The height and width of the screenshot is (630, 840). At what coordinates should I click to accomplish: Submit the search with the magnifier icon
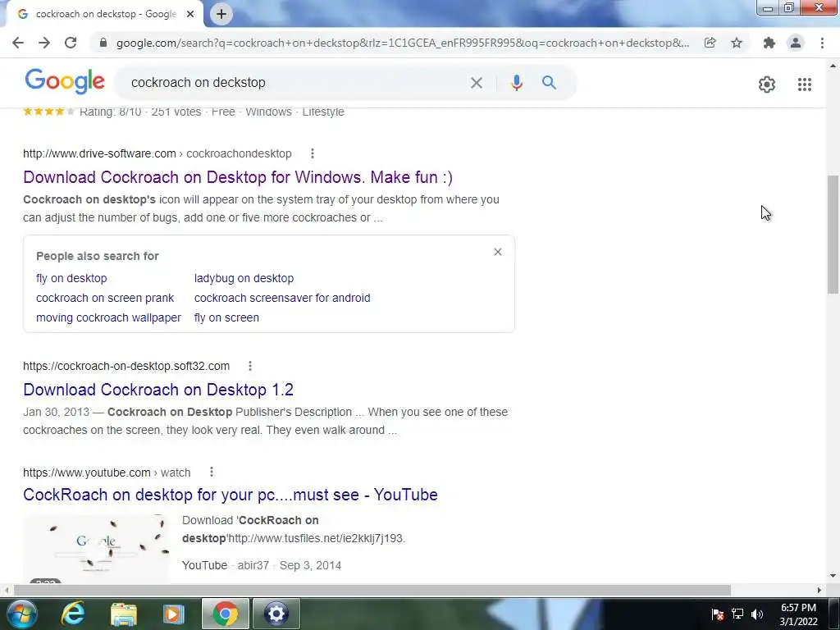click(549, 83)
